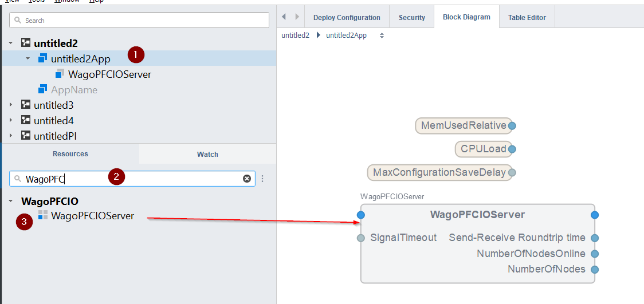Image resolution: width=644 pixels, height=304 pixels.
Task: Open the breadcrumb up-down selector
Action: pos(382,35)
